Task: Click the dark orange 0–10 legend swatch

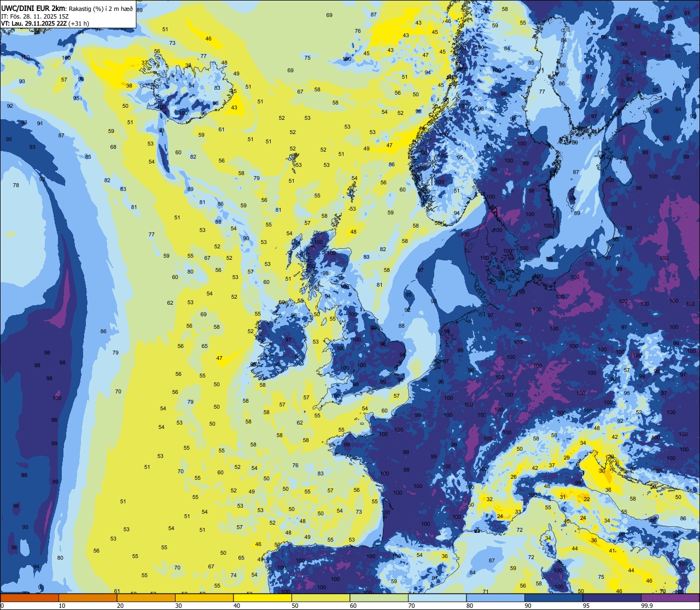Action: pyautogui.click(x=30, y=598)
